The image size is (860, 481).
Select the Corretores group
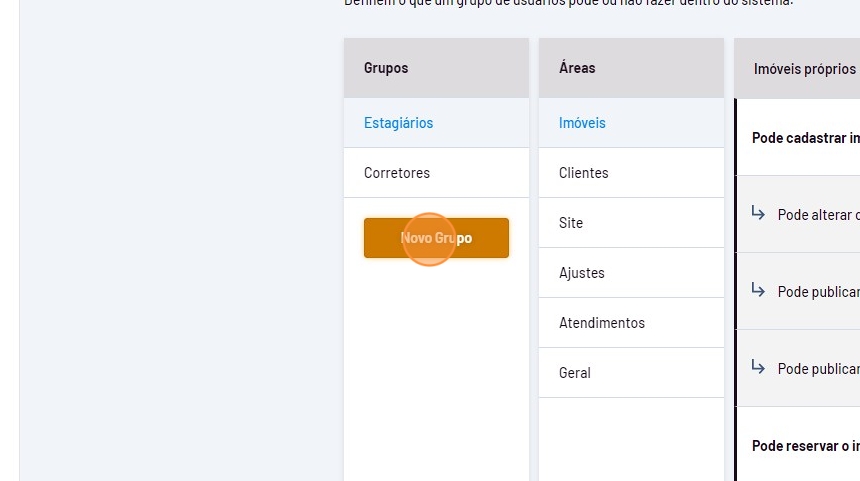(397, 173)
